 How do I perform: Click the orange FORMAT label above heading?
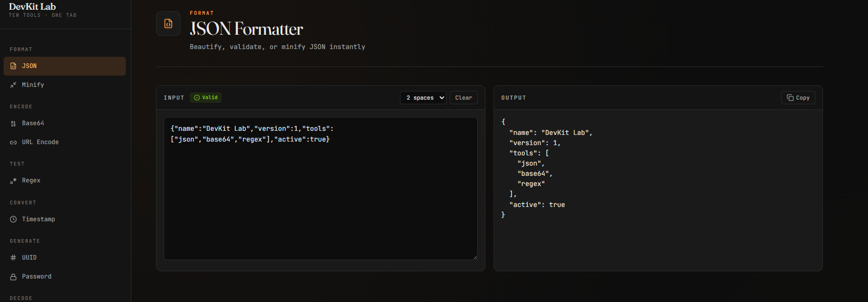pyautogui.click(x=202, y=13)
